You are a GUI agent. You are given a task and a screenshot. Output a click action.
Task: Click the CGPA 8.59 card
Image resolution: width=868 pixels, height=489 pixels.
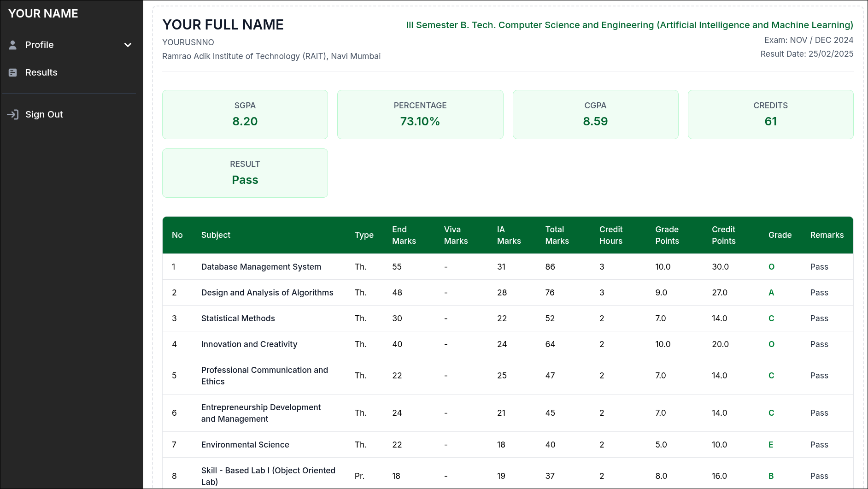tap(596, 114)
